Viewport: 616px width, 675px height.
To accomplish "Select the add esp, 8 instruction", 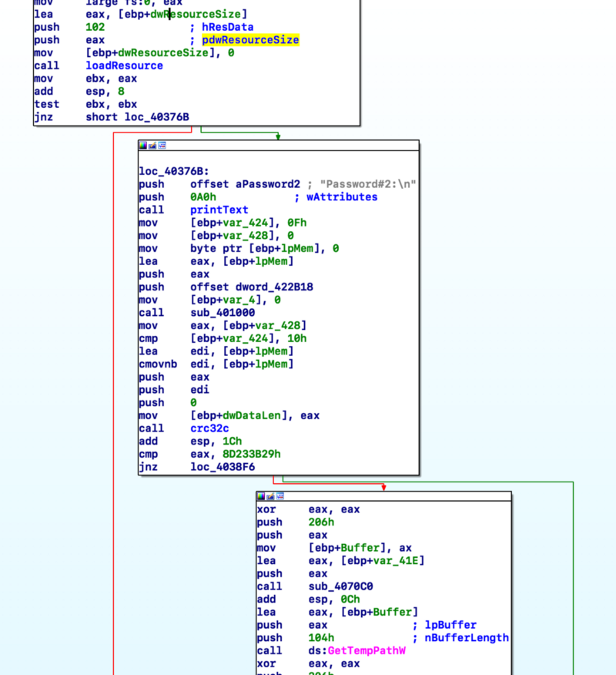I will point(79,92).
